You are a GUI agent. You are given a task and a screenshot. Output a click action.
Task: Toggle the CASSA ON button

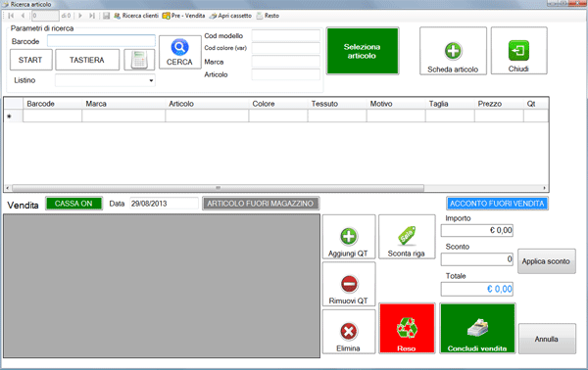click(73, 204)
